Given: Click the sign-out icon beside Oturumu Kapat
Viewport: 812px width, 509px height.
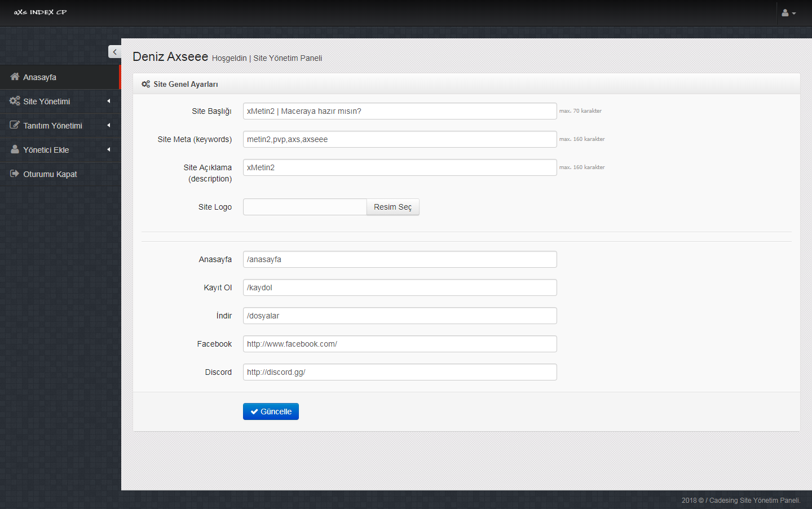Looking at the screenshot, I should (15, 174).
